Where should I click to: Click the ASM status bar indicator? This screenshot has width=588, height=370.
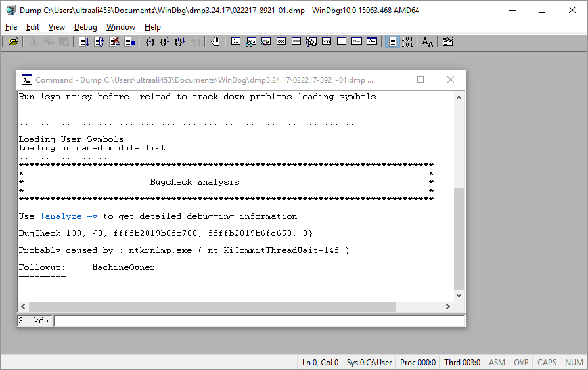pyautogui.click(x=497, y=363)
